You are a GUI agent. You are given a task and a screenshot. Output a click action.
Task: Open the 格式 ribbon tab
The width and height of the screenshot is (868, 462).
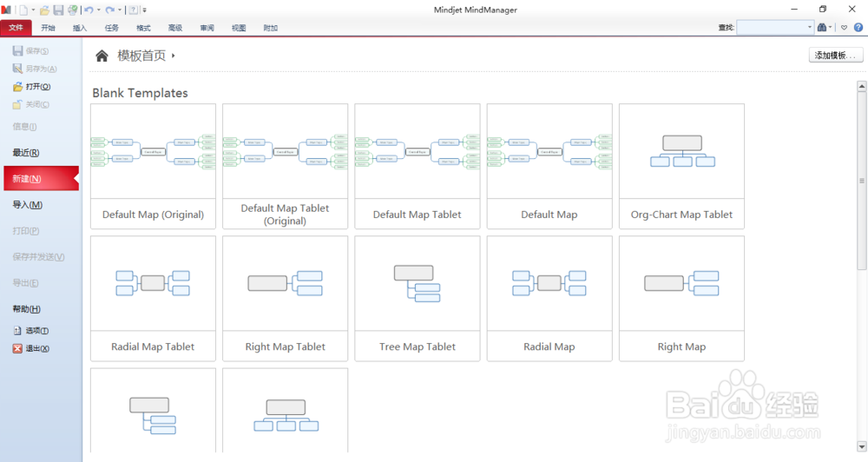pos(143,28)
